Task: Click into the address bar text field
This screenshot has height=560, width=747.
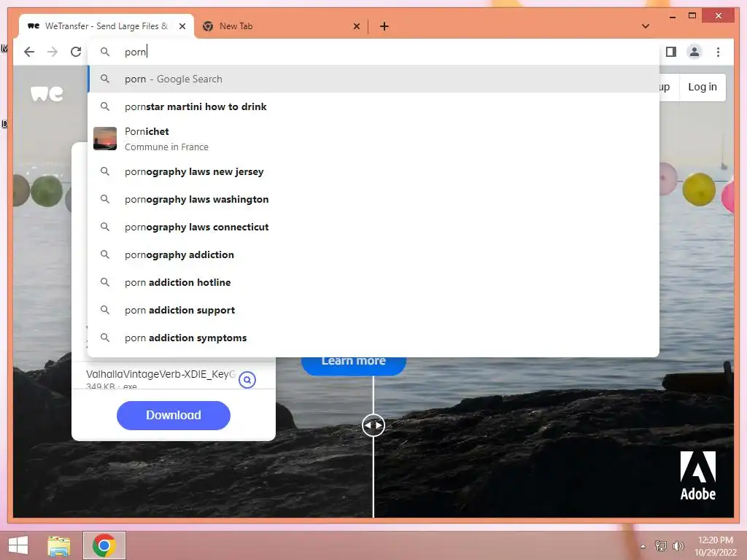Action: (373, 52)
